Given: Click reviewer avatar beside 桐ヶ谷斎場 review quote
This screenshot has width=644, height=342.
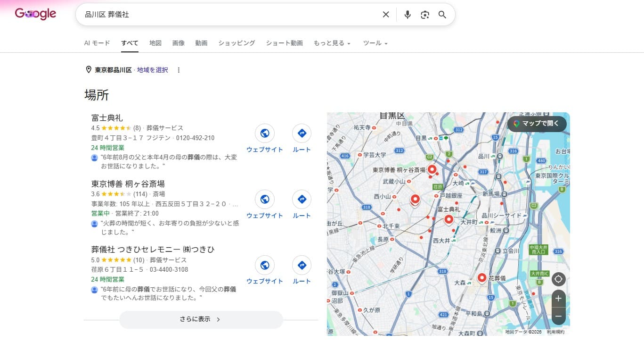Looking at the screenshot, I should click(95, 223).
